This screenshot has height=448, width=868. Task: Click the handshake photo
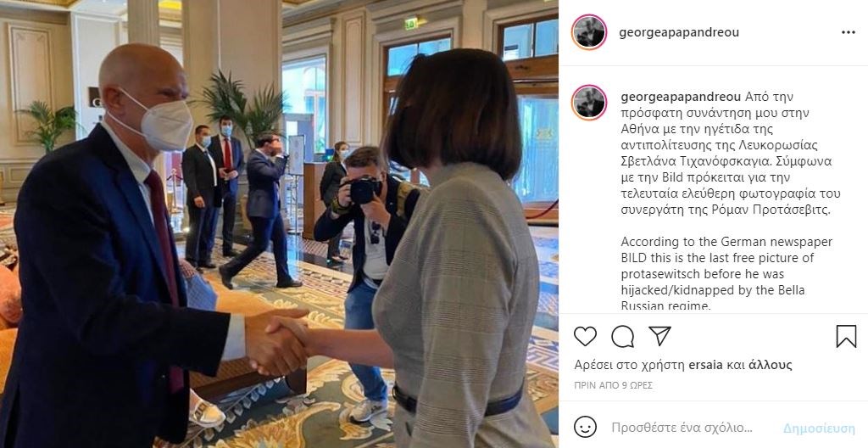pos(279,224)
